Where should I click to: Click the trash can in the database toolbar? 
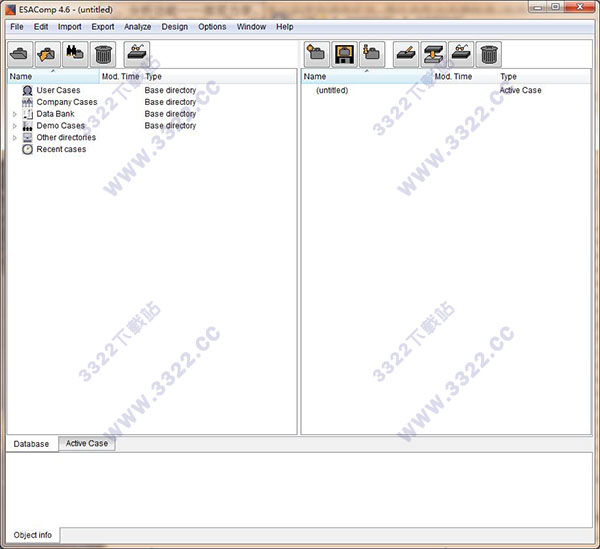tap(103, 54)
